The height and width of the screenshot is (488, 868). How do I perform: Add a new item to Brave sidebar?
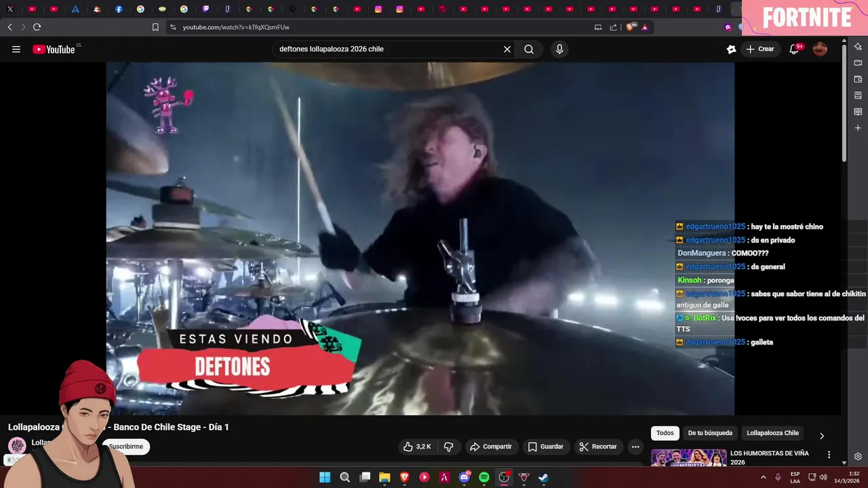point(858,127)
